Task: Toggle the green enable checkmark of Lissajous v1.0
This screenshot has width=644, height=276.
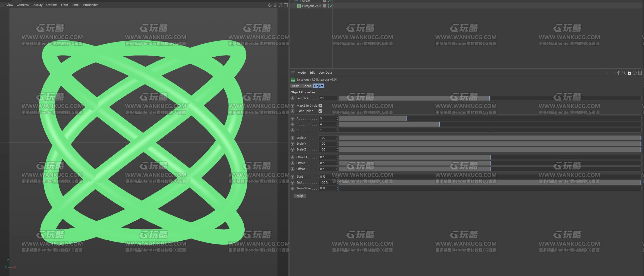Action: click(331, 6)
